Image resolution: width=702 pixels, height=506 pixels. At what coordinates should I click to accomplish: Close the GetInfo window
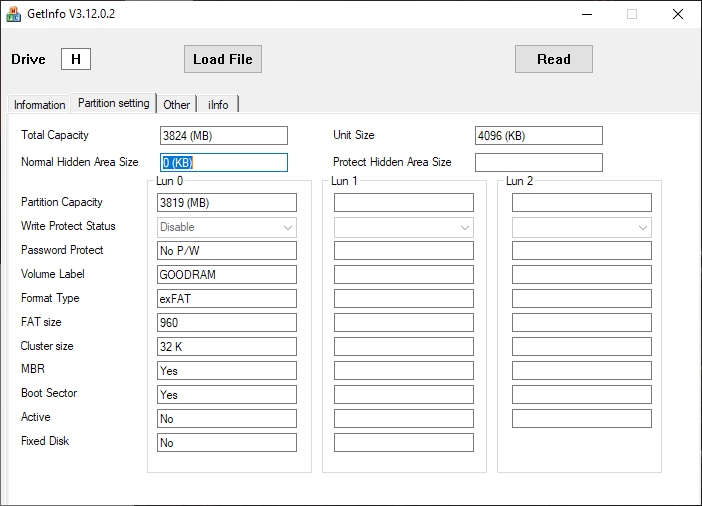pos(678,14)
